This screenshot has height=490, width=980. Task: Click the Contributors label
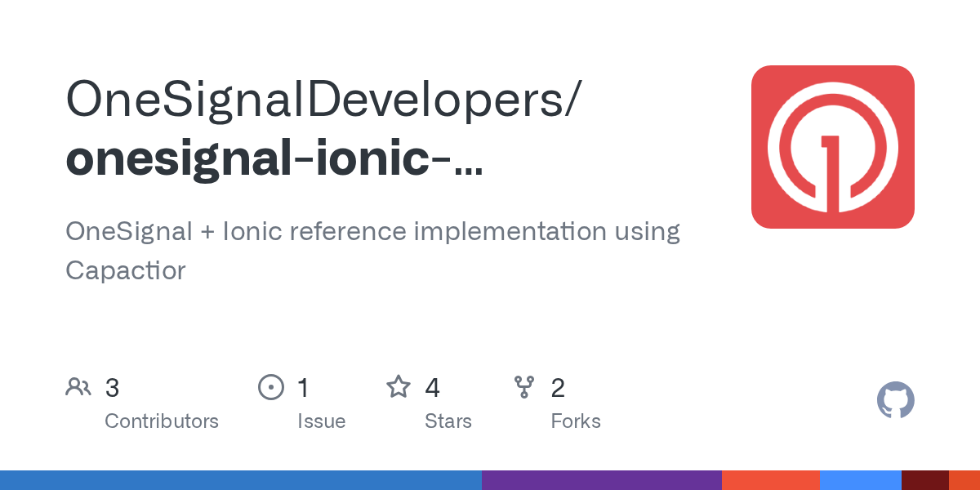162,421
